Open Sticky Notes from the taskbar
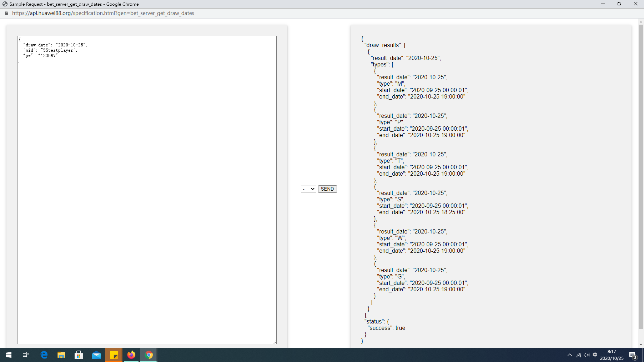Viewport: 644px width, 362px height. [114, 355]
